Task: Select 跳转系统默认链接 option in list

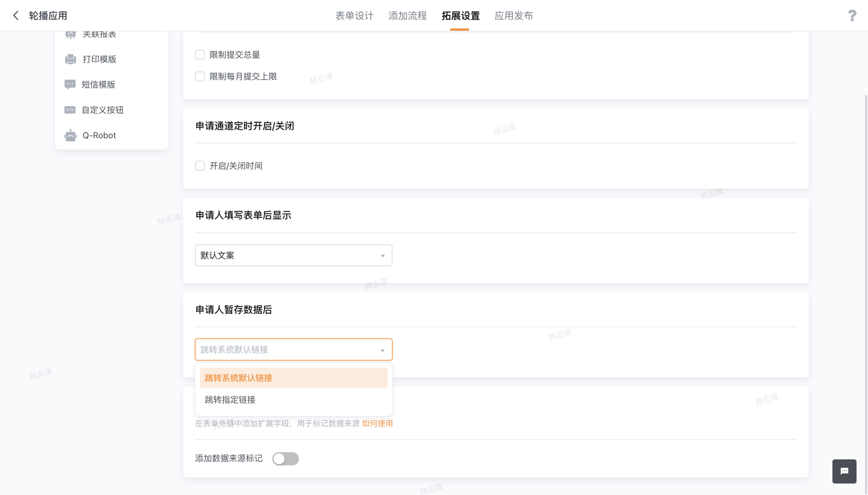Action: (293, 378)
